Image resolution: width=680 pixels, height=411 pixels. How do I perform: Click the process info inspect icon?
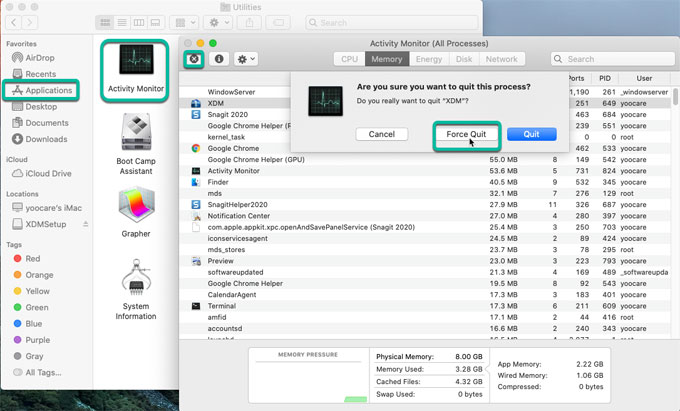tap(219, 59)
